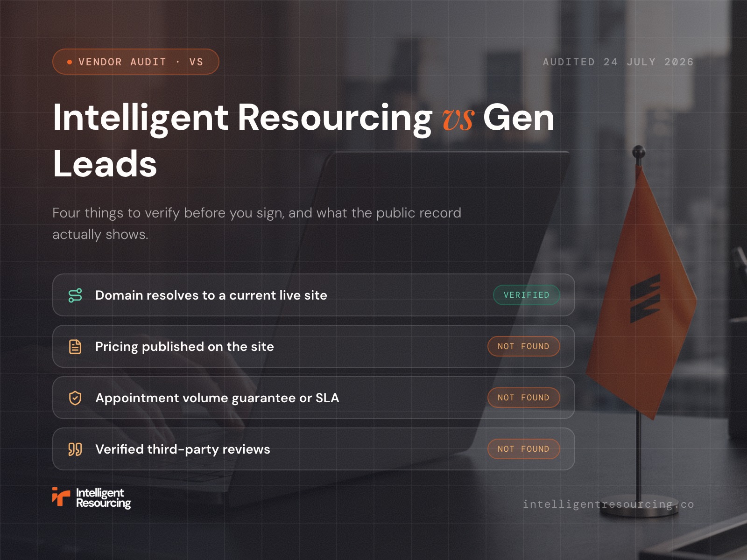Click 'Pricing published on the site' text
This screenshot has height=560, width=747.
tap(184, 347)
